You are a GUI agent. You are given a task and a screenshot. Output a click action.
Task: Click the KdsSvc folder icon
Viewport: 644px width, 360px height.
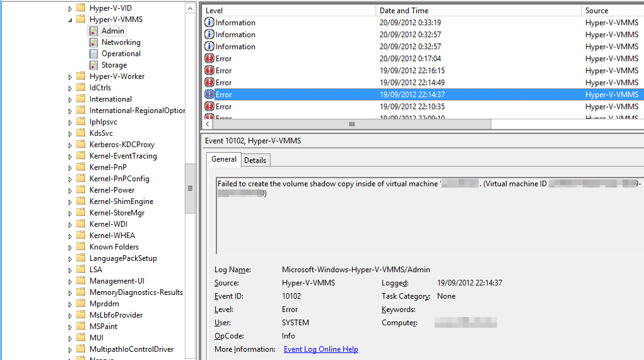tap(81, 133)
